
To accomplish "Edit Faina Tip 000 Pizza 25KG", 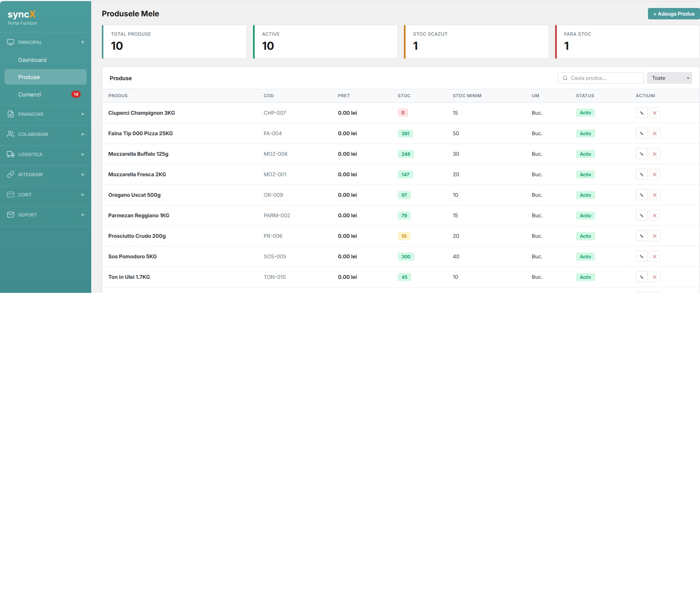I will tap(641, 133).
